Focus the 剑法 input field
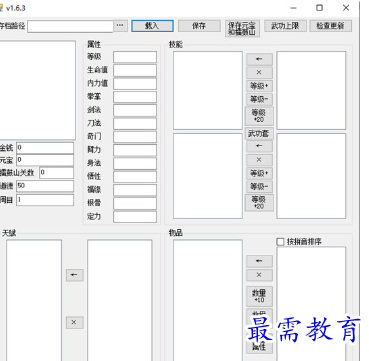 [x=135, y=110]
